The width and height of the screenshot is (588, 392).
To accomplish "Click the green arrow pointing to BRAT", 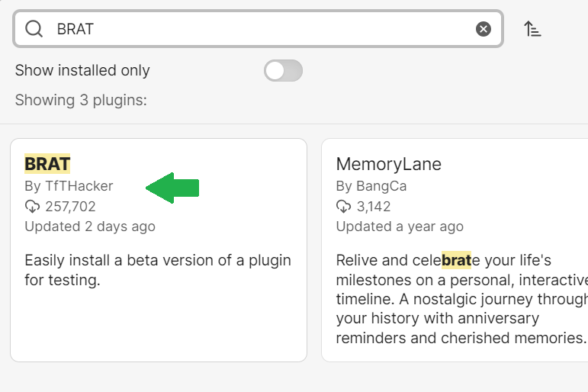I will tap(172, 188).
